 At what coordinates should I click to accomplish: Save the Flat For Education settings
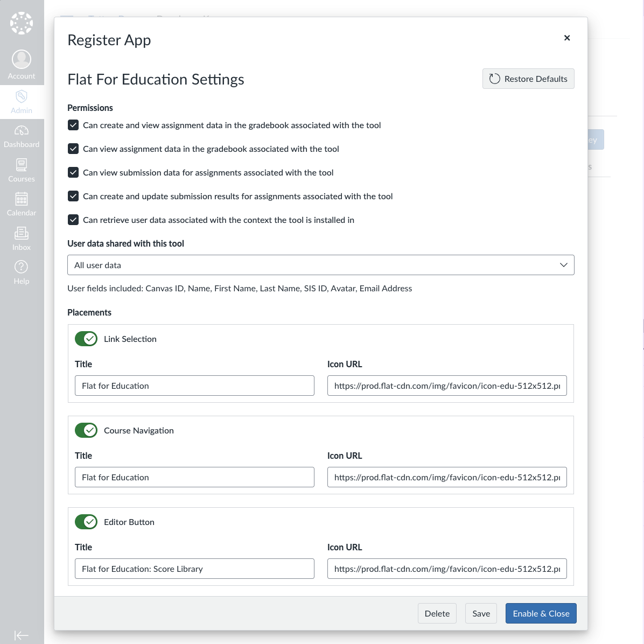[x=481, y=613]
